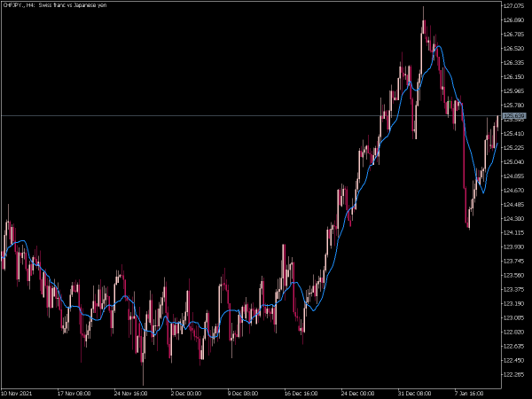The image size is (532, 399).
Task: Click the 123.560 price label
Action: pyautogui.click(x=514, y=275)
